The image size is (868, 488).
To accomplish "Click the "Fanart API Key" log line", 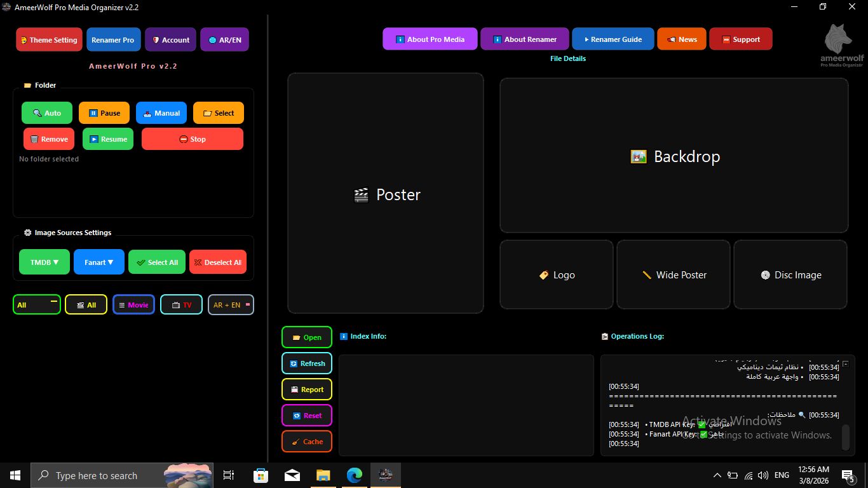I will (x=667, y=434).
